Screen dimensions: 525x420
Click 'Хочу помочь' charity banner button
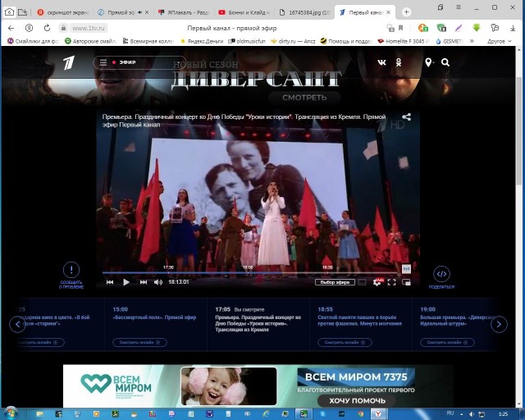357,400
